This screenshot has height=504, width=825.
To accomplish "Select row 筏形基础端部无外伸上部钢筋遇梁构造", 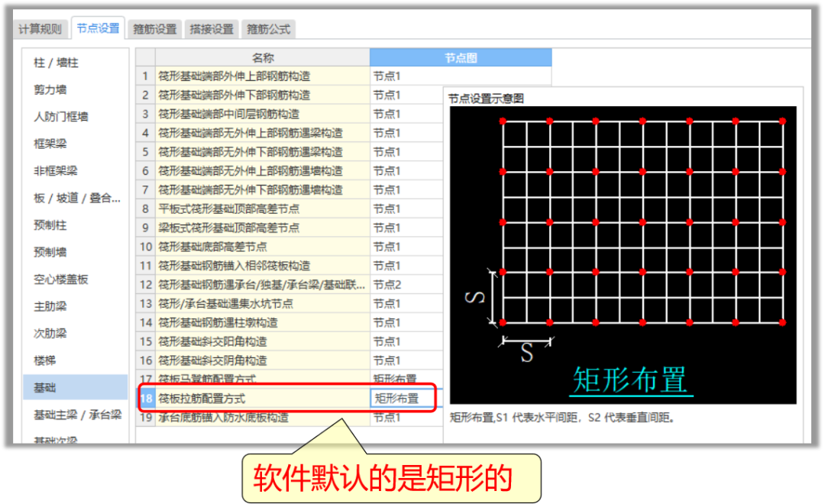I will point(263,133).
